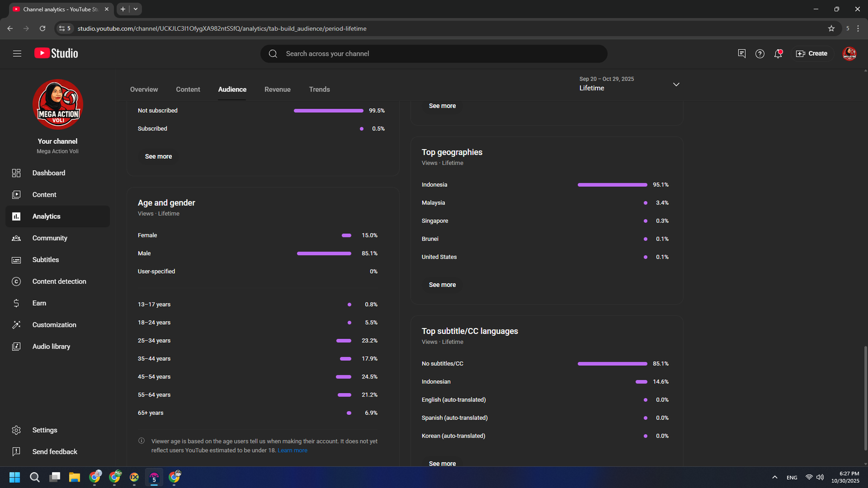Viewport: 868px width, 488px height.
Task: Click the page vertical scrollbar
Action: pyautogui.click(x=865, y=398)
